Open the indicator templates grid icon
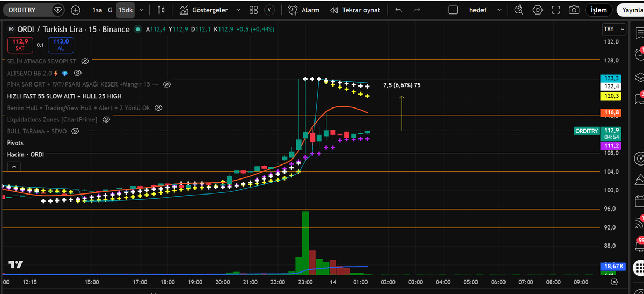This screenshot has height=294, width=644. pos(254,10)
